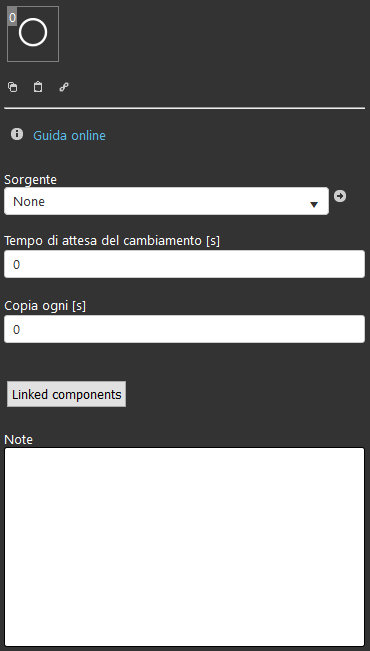Select the circle component preview thumbnail
This screenshot has height=651, width=370.
(33, 34)
